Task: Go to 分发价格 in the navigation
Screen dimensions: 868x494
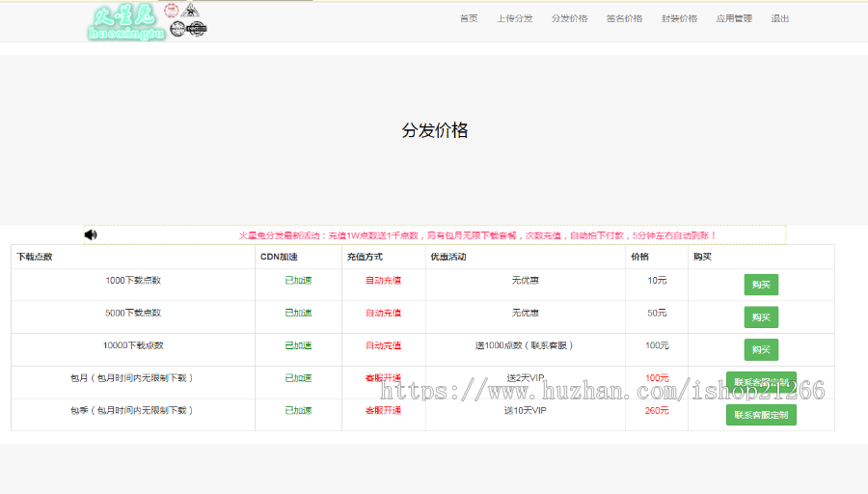Action: point(569,18)
